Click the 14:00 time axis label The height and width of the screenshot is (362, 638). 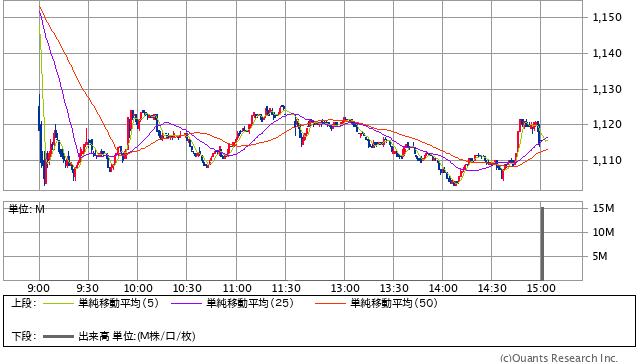pos(443,288)
